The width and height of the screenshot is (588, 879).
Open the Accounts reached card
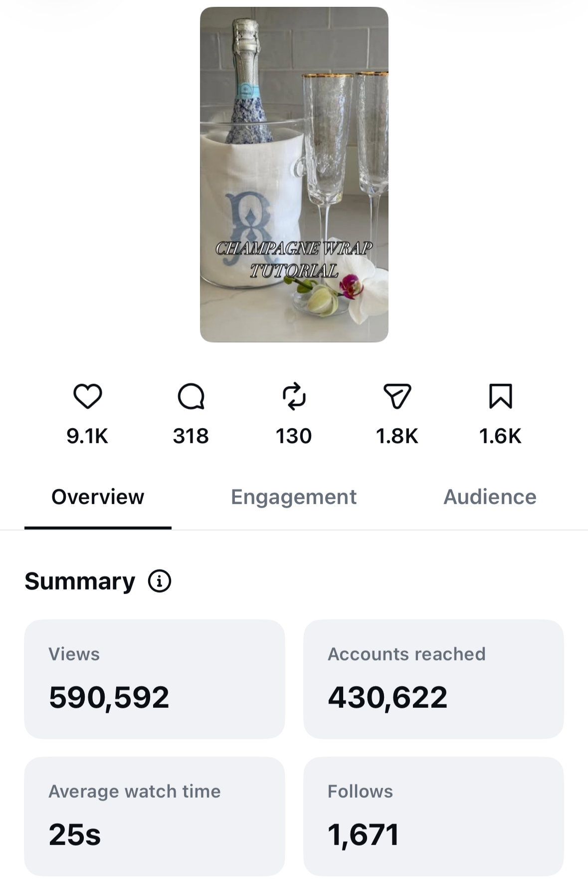433,679
